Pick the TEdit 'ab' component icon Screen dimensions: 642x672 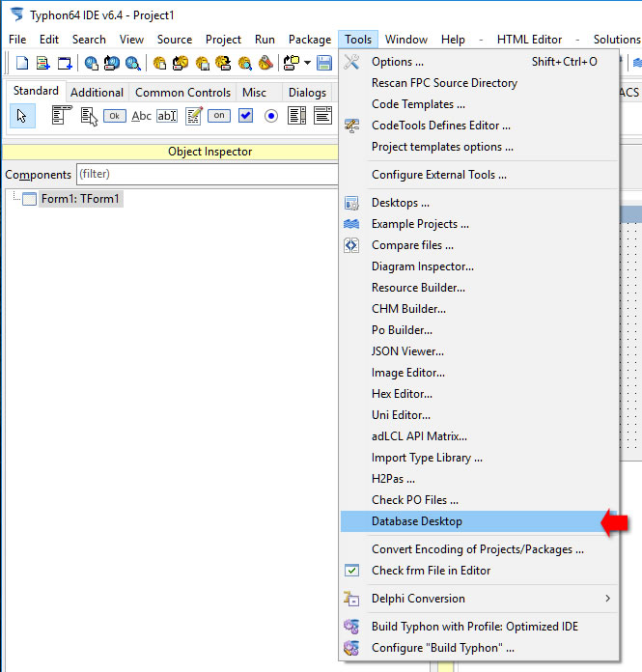167,116
